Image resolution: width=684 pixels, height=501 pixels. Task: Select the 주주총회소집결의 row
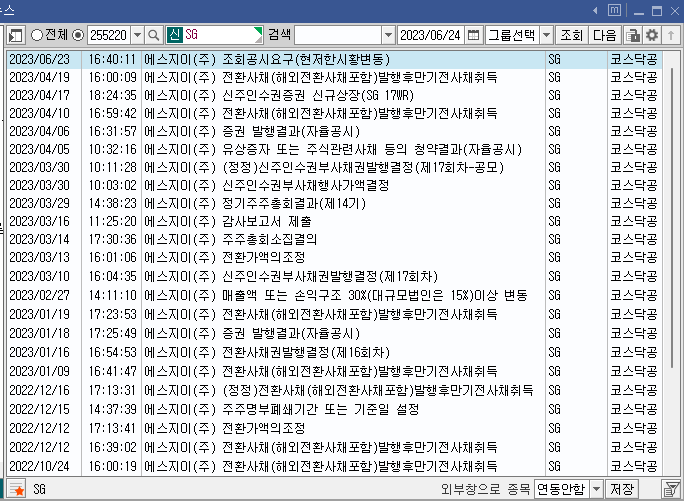click(x=334, y=239)
